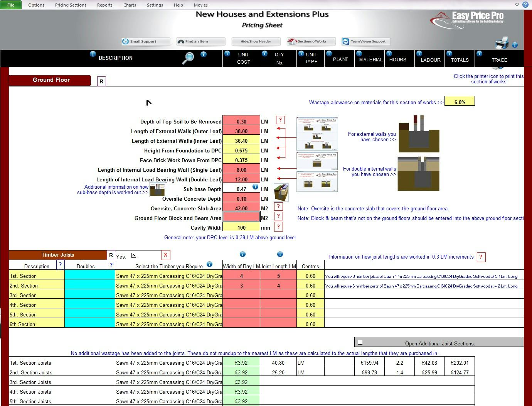Click the info icon above Joist Length

280,254
